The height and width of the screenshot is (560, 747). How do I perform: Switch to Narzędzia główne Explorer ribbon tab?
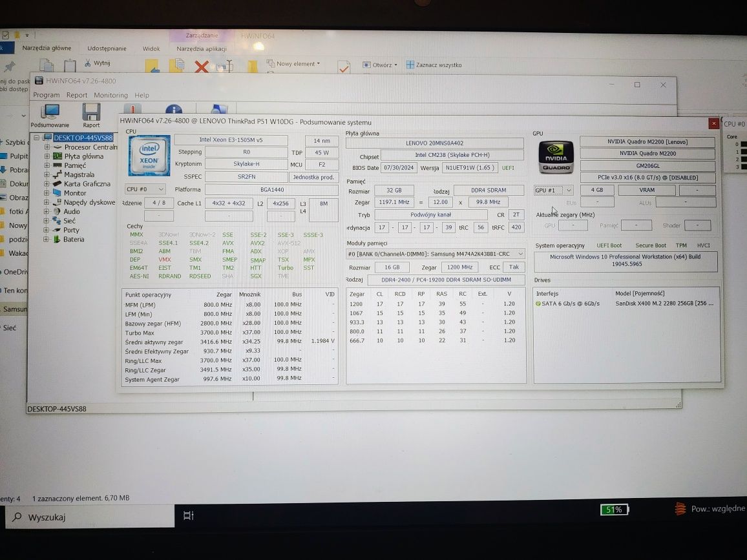[47, 48]
